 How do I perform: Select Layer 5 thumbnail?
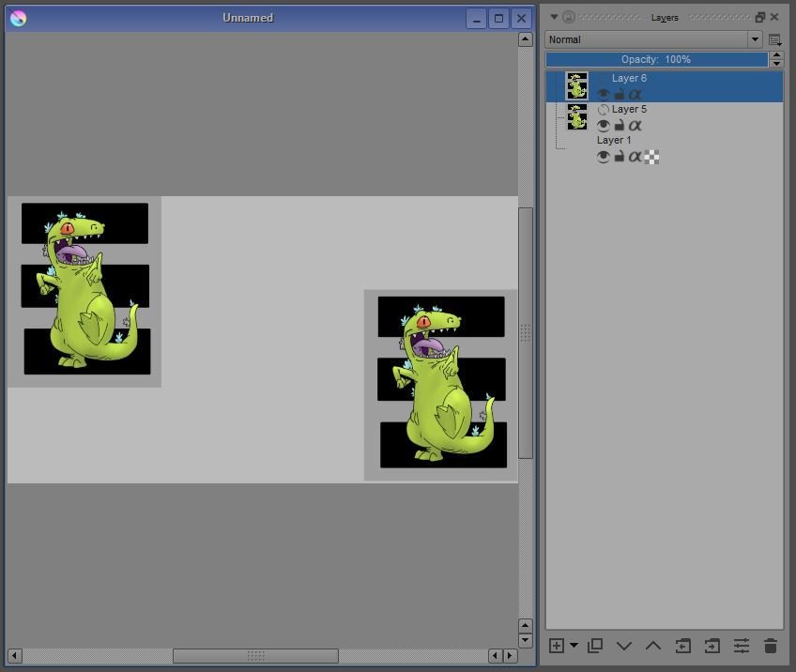click(x=577, y=116)
